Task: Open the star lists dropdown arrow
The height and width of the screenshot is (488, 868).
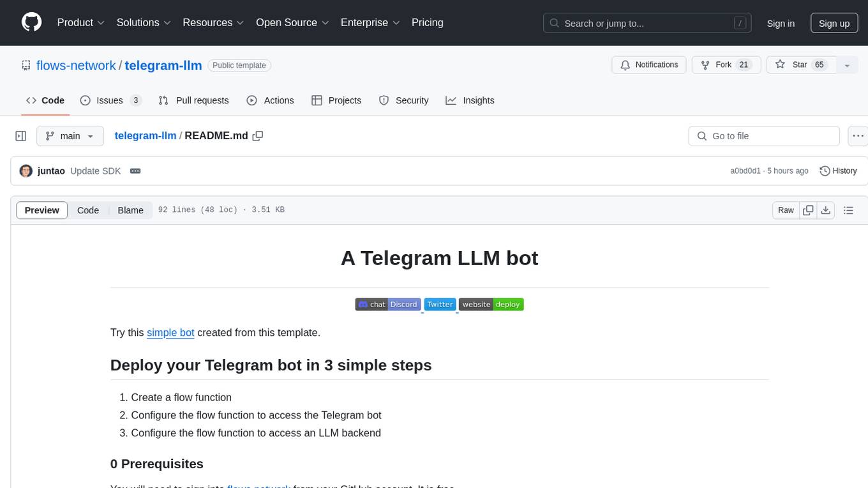Action: (x=847, y=65)
